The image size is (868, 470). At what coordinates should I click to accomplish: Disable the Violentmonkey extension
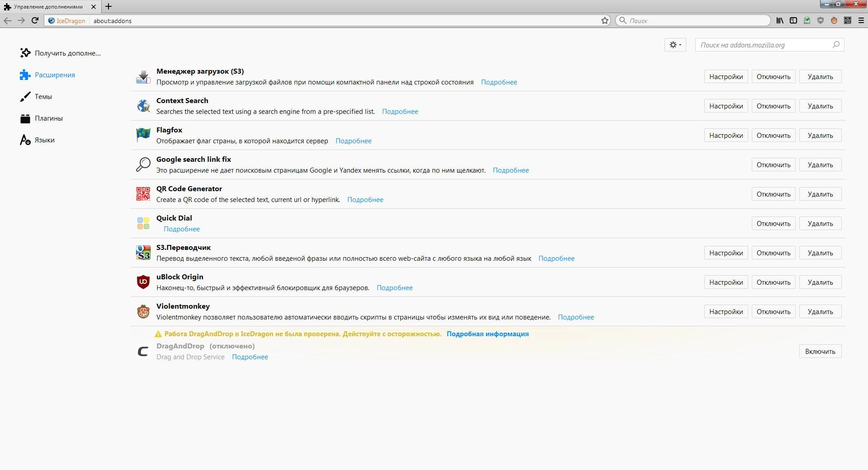click(774, 311)
